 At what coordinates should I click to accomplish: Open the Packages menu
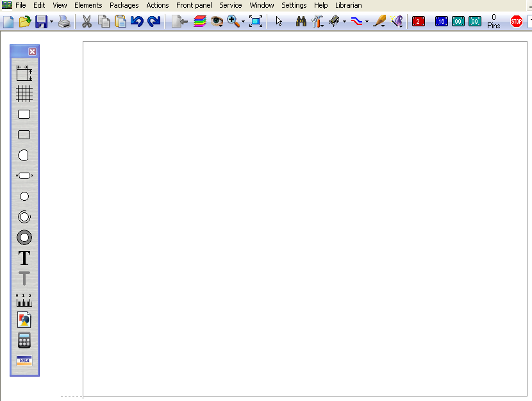[124, 5]
